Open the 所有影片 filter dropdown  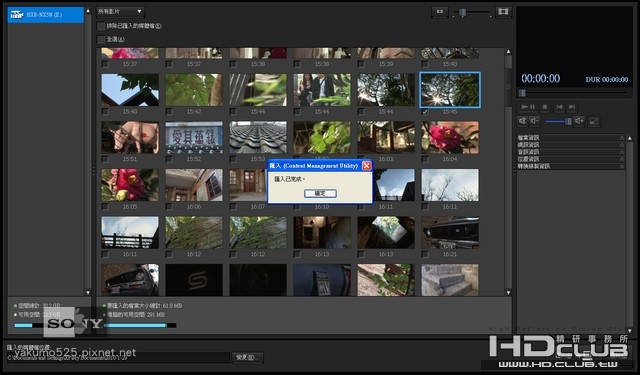coord(120,12)
